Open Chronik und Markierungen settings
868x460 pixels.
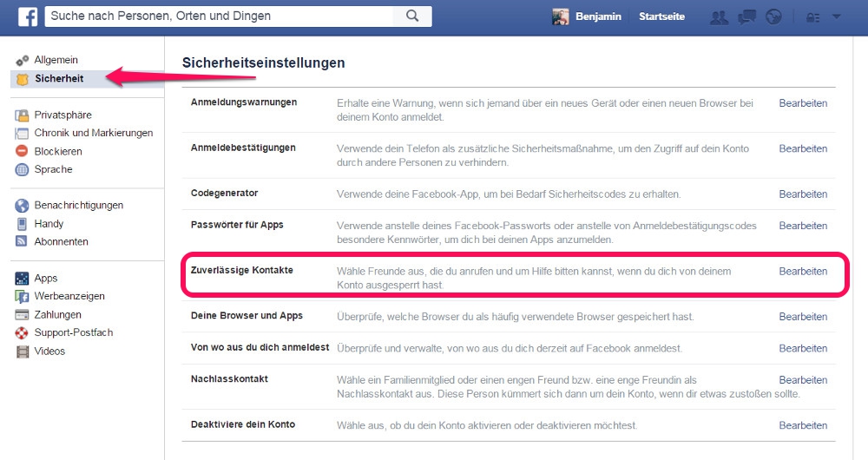[x=94, y=133]
